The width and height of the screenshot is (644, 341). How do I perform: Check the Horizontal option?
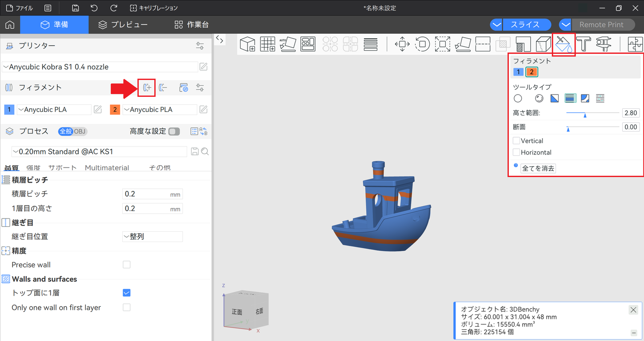pyautogui.click(x=516, y=152)
